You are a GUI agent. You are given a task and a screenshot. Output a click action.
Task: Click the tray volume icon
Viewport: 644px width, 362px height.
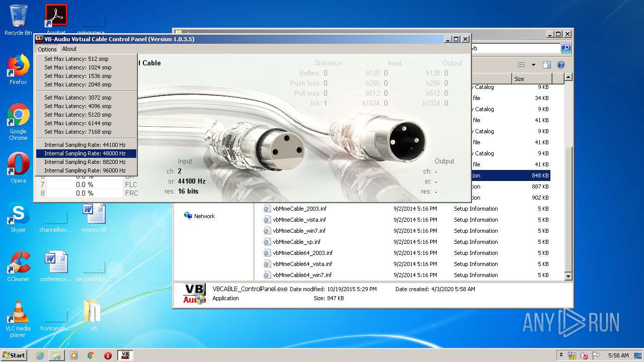pyautogui.click(x=584, y=355)
